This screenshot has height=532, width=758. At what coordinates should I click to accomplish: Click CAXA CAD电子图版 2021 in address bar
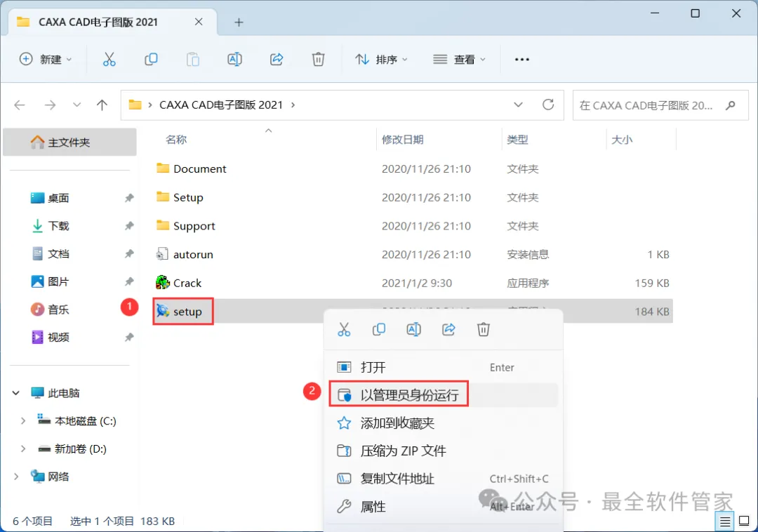point(221,105)
